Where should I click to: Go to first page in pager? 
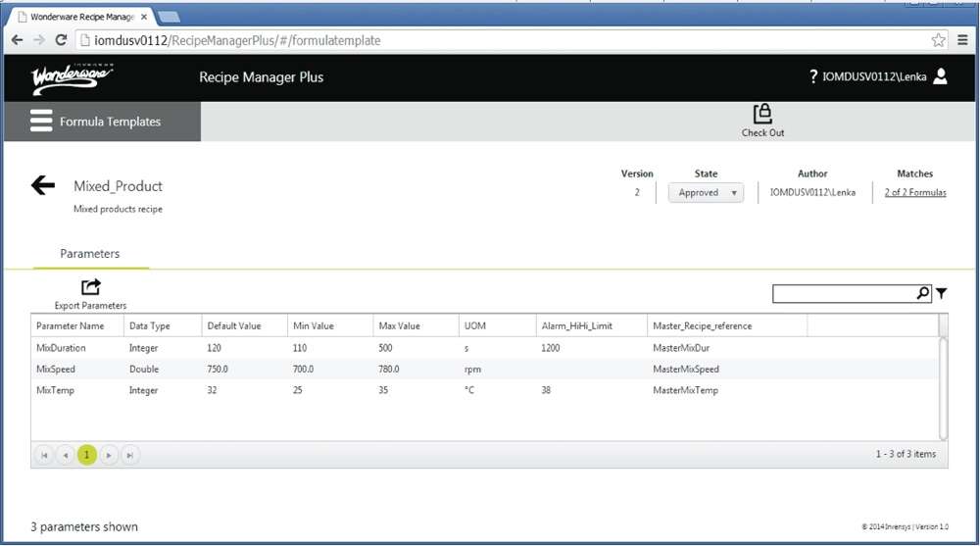click(44, 455)
